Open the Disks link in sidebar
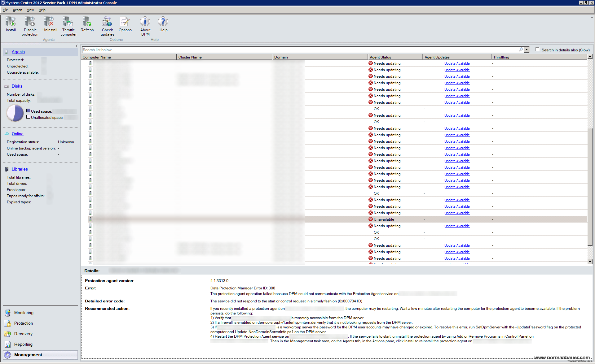Image resolution: width=595 pixels, height=364 pixels. coord(17,86)
